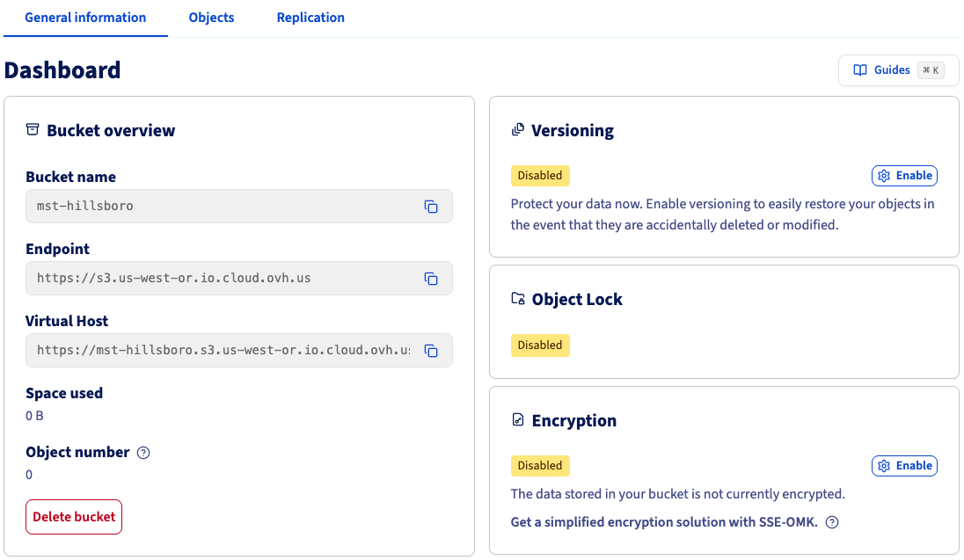Image resolution: width=964 pixels, height=560 pixels.
Task: Click the Bucket name field mst-hillsboro
Action: coord(239,207)
